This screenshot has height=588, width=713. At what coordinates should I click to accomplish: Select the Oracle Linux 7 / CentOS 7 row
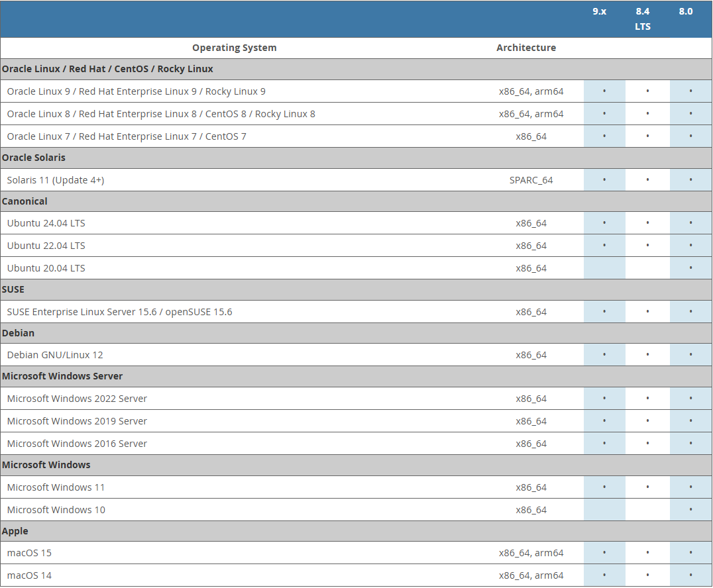click(x=356, y=136)
